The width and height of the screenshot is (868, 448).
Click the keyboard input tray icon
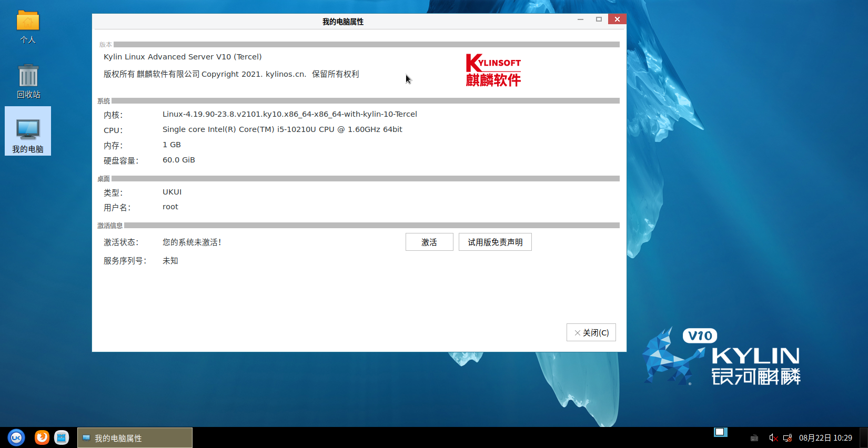[754, 438]
